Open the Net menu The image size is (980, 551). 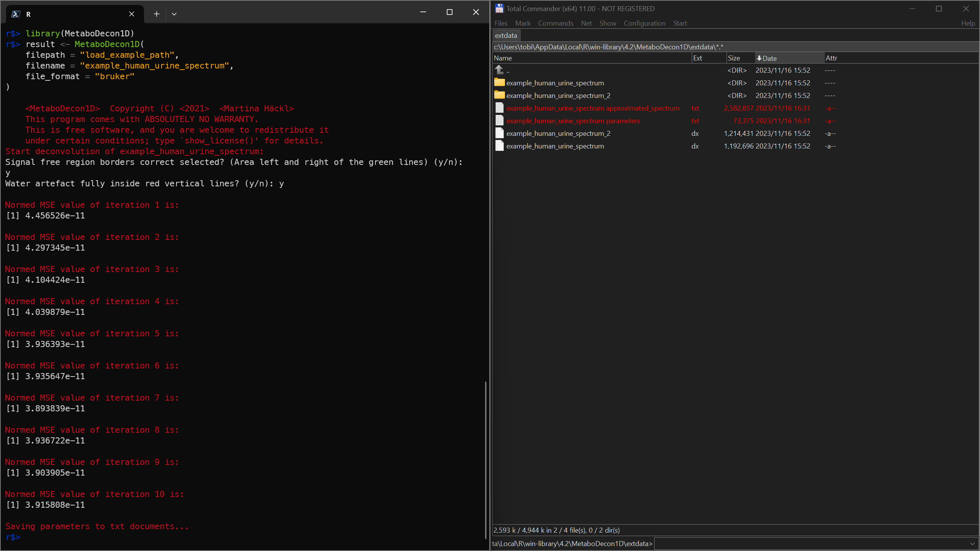586,23
